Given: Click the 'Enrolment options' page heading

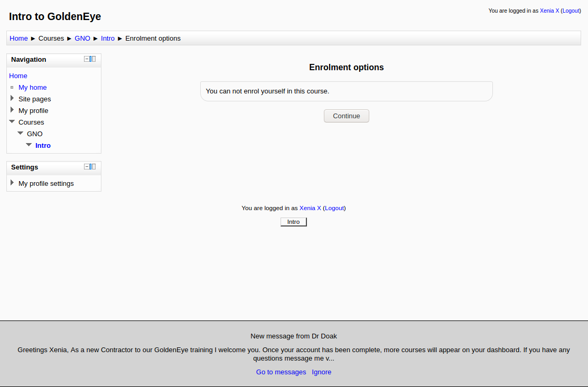Looking at the screenshot, I should click(x=347, y=68).
